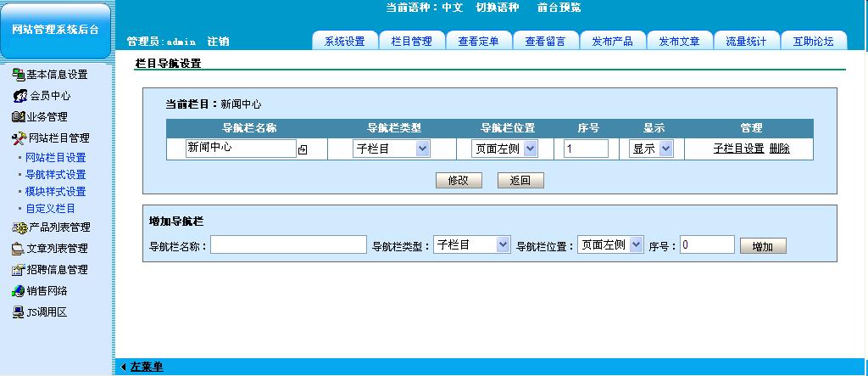Click the 业务管理 sidebar icon
Image resolution: width=868 pixels, height=376 pixels.
(19, 117)
